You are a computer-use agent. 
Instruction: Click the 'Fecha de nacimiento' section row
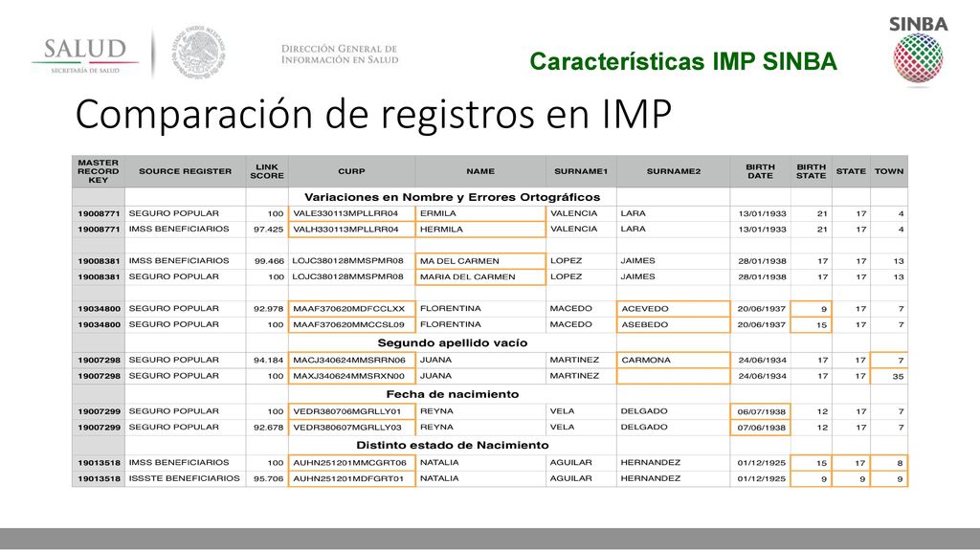(452, 394)
